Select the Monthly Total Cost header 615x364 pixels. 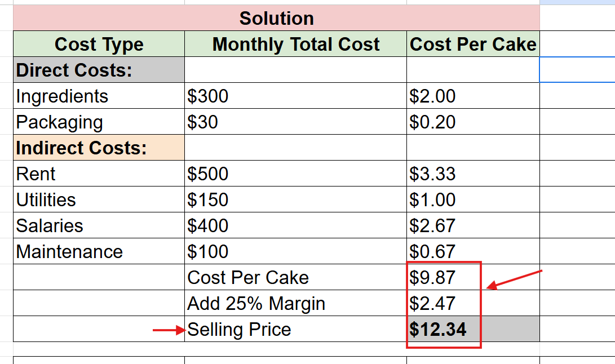295,44
